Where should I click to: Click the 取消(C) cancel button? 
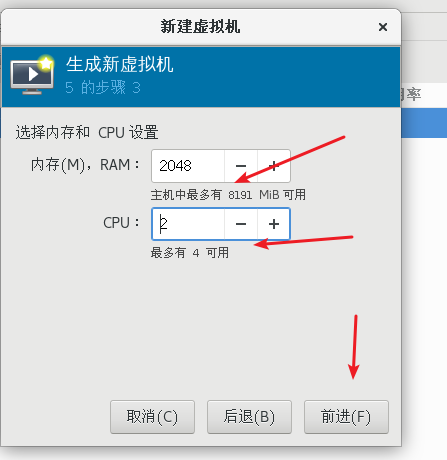[x=152, y=417]
